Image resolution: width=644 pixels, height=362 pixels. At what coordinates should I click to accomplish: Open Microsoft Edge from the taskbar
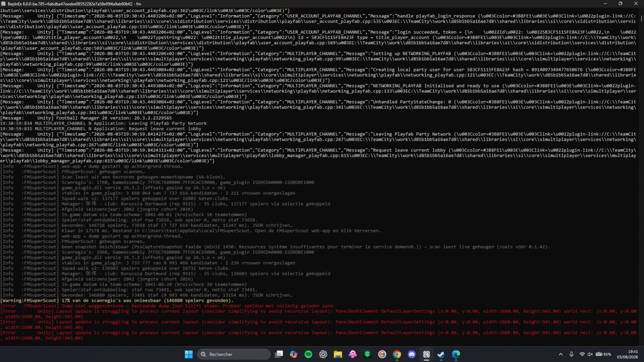[456, 354]
